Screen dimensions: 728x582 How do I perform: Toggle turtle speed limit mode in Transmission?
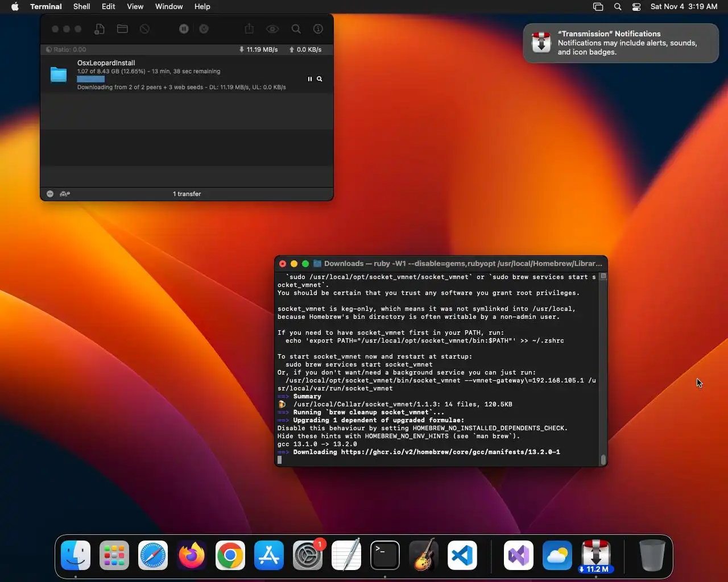tap(65, 194)
